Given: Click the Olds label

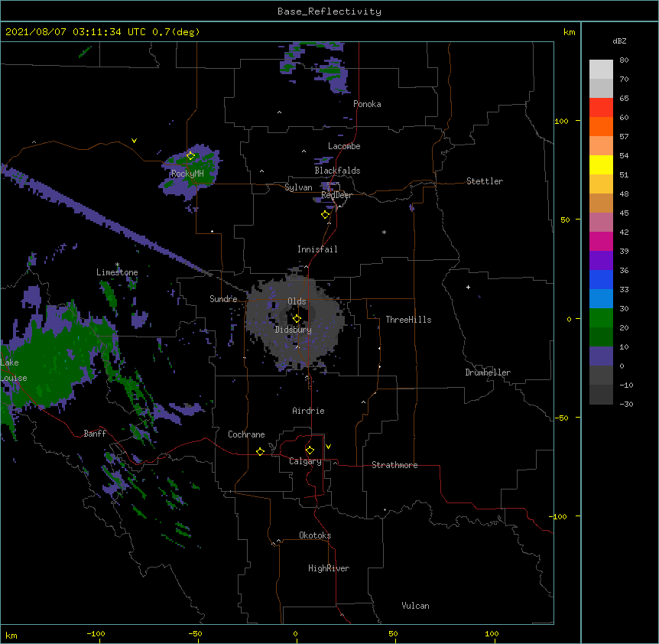Looking at the screenshot, I should pyautogui.click(x=297, y=301).
